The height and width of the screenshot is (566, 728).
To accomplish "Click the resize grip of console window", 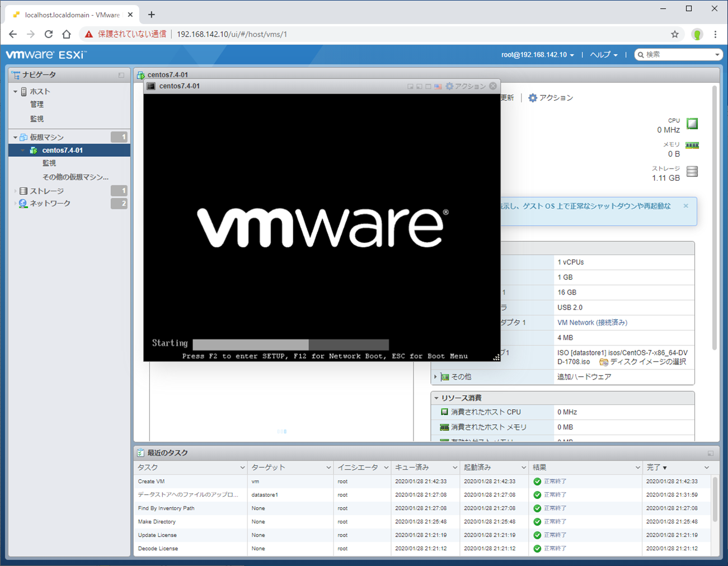I will 496,357.
